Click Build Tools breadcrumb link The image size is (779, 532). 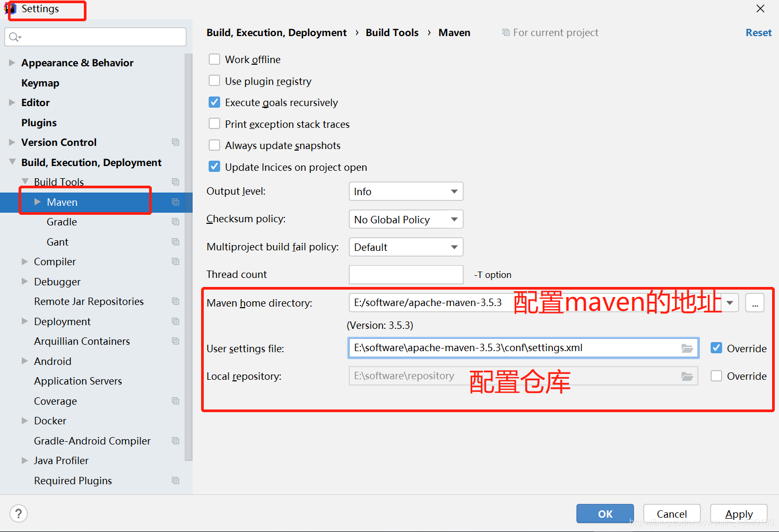pos(392,32)
